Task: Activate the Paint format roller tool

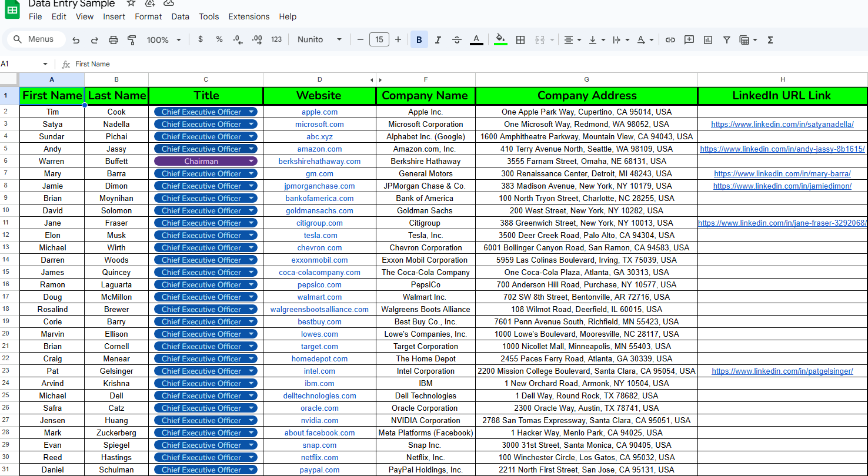Action: (x=132, y=40)
